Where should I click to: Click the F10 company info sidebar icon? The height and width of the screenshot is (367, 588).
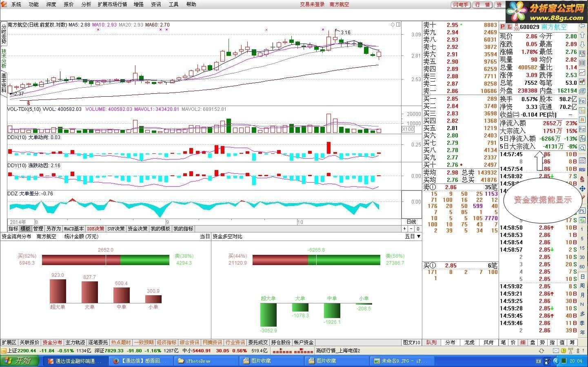(x=582, y=100)
